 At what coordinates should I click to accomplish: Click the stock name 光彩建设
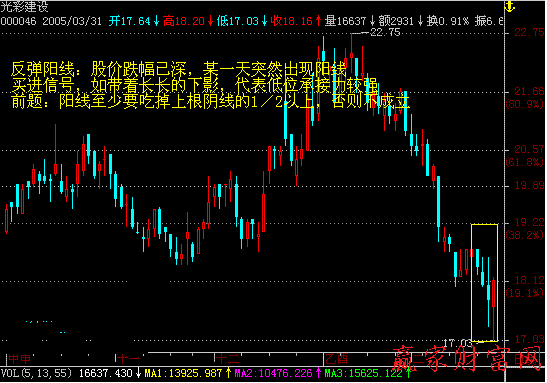point(24,6)
